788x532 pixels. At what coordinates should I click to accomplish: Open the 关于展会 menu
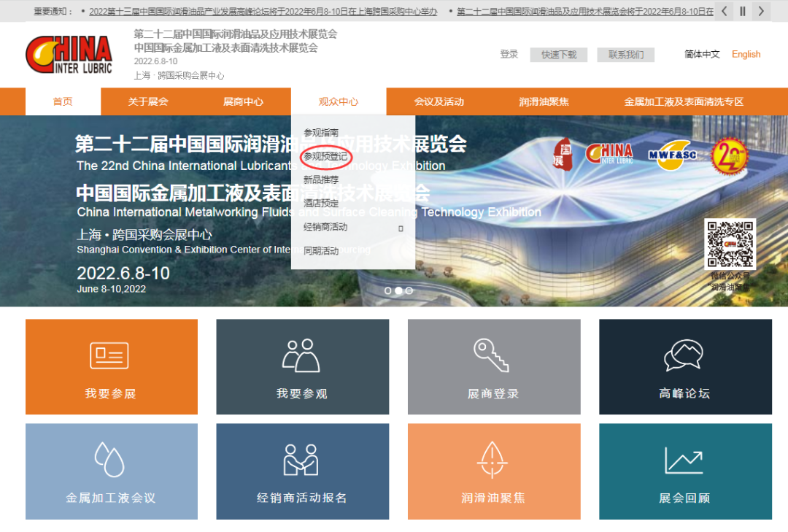147,101
